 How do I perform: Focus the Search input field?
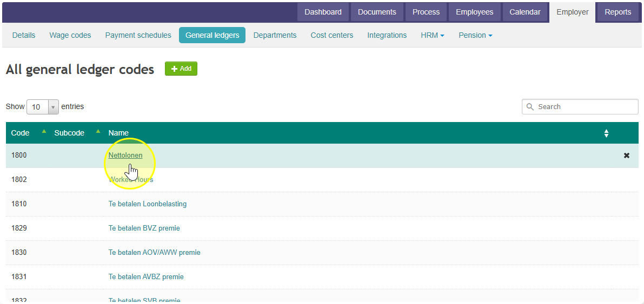pyautogui.click(x=580, y=107)
